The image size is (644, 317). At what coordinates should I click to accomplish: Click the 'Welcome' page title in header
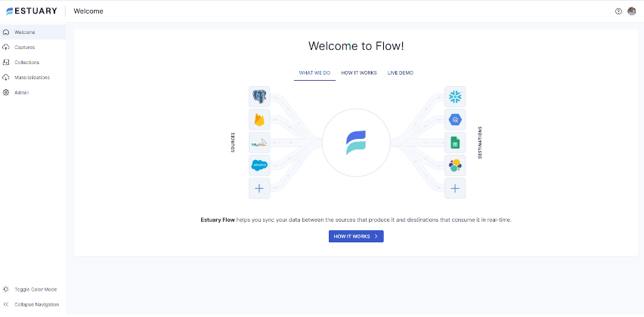(x=88, y=11)
